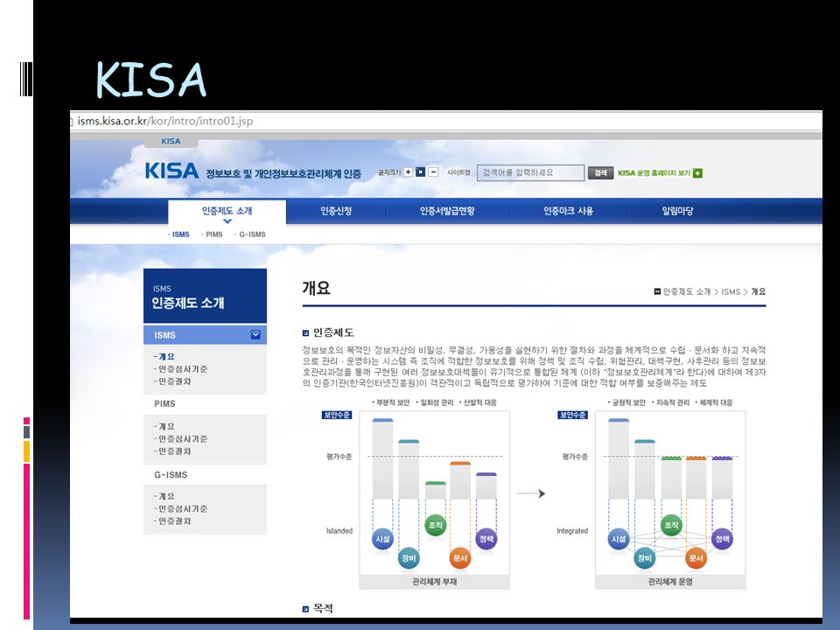This screenshot has width=840, height=630.
Task: Click the 검색 search button
Action: pyautogui.click(x=600, y=172)
